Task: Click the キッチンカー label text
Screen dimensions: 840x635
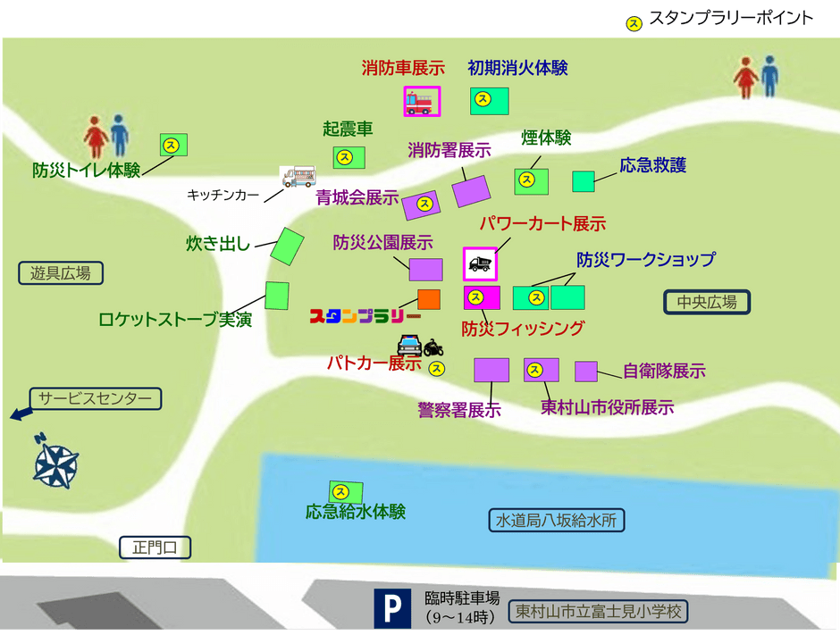Action: pyautogui.click(x=223, y=195)
